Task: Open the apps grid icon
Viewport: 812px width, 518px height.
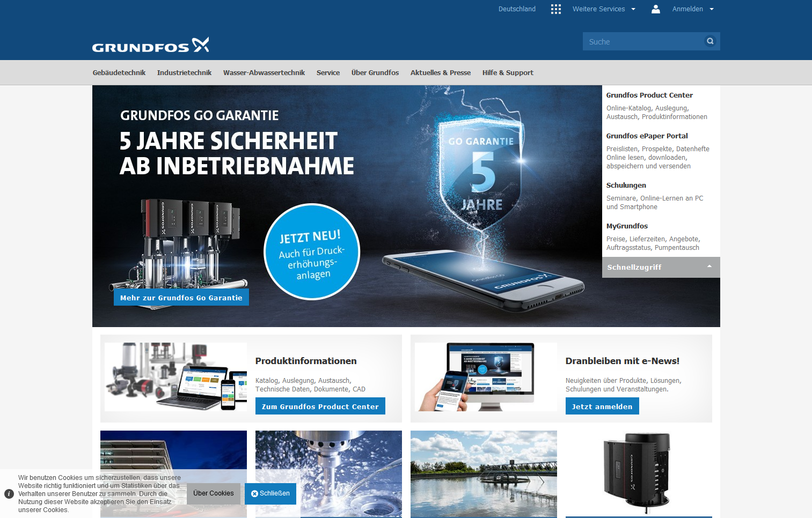Action: point(556,9)
